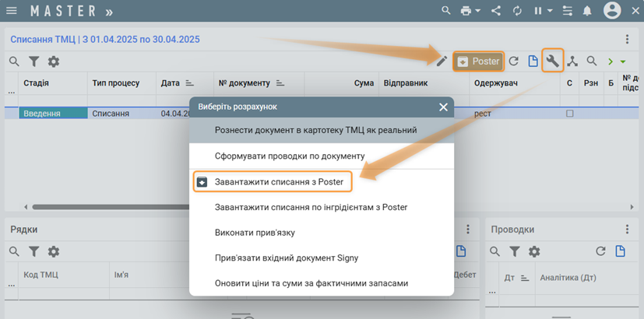The image size is (644, 319).
Task: Open the hamburger main menu
Action: pyautogui.click(x=12, y=11)
